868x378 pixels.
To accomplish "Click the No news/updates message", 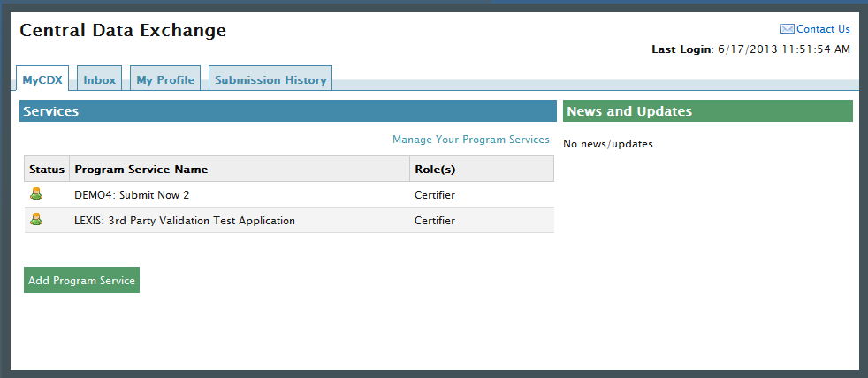I will point(610,145).
